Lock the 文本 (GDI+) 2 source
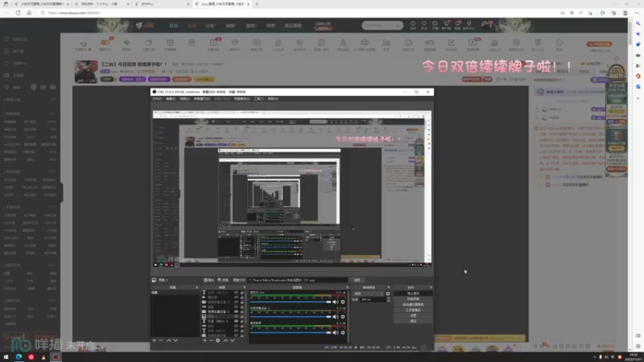 click(x=242, y=293)
